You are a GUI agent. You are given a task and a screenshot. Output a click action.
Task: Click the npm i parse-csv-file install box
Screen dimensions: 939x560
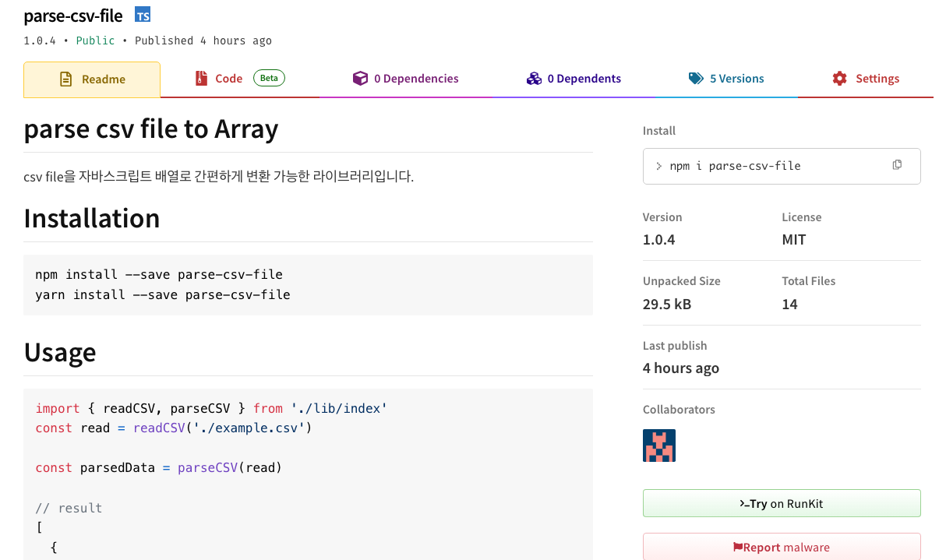[x=771, y=166]
